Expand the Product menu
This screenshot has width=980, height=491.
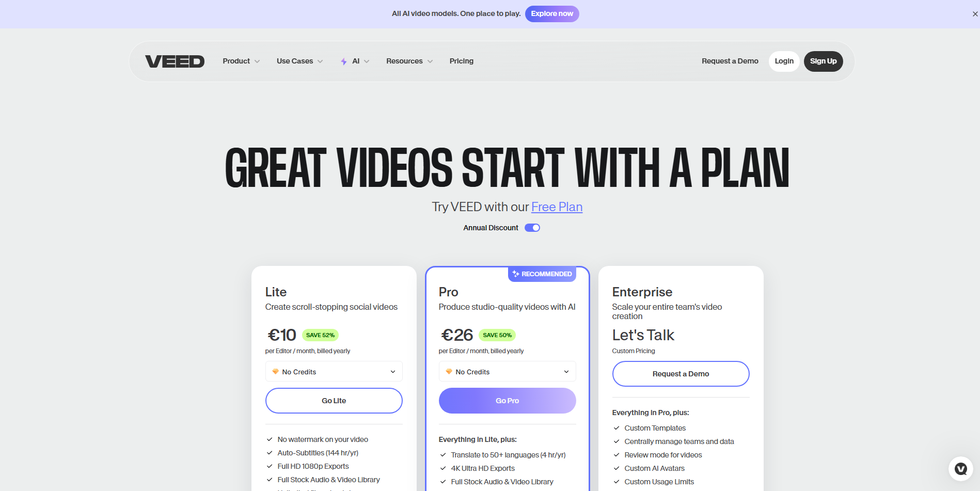[241, 61]
